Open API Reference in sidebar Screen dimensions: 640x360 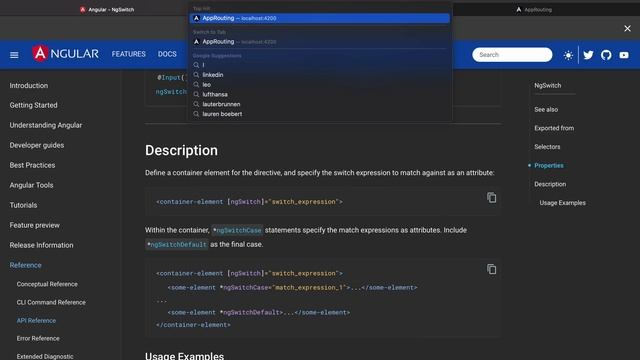pos(36,320)
